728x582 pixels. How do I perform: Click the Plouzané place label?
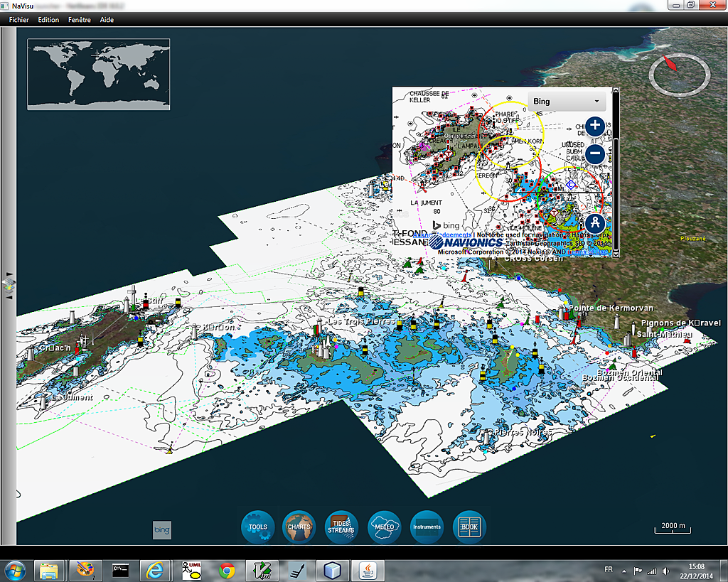pyautogui.click(x=692, y=239)
